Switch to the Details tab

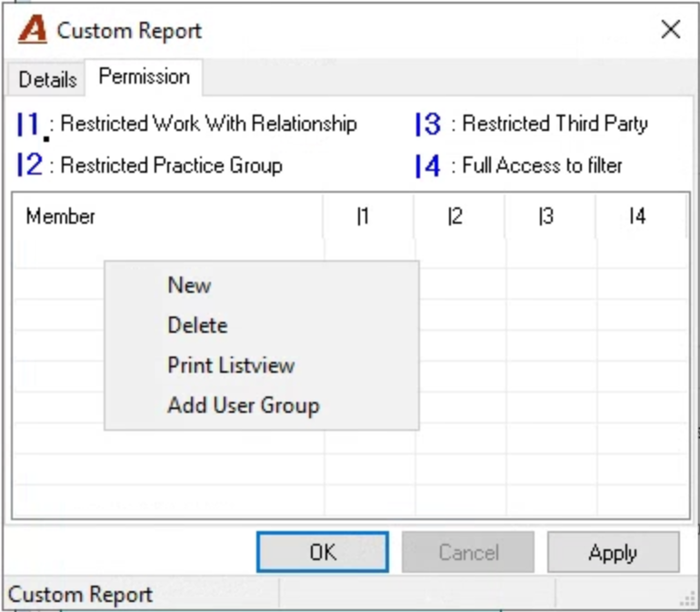click(47, 79)
